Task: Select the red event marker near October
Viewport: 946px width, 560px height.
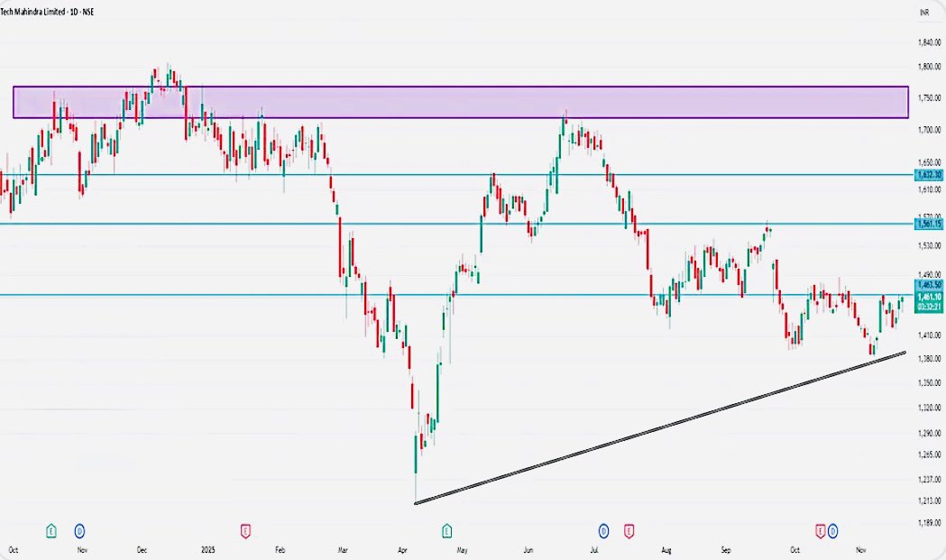Action: click(819, 531)
